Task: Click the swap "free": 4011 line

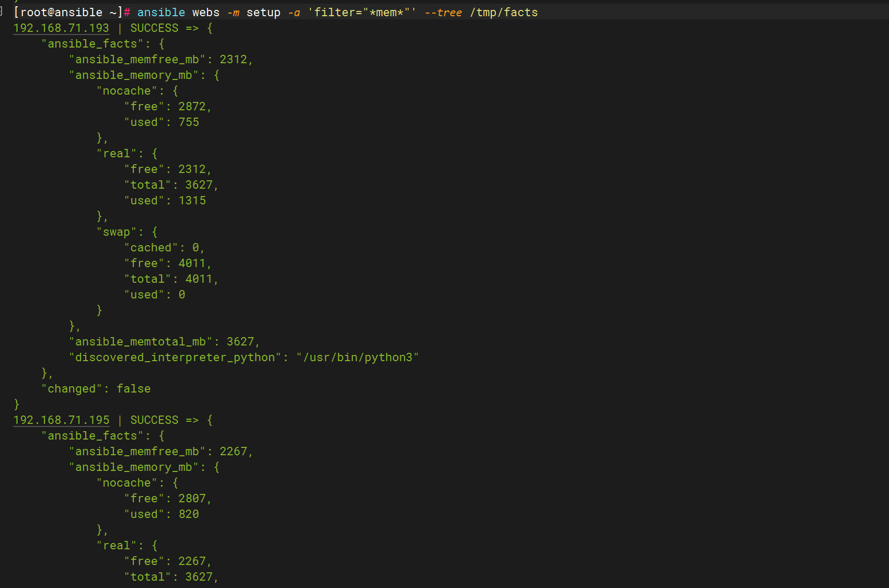Action: pyautogui.click(x=167, y=263)
